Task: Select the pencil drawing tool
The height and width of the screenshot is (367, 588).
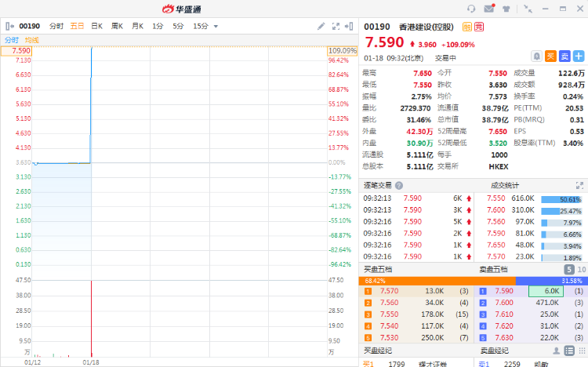Action: point(321,26)
